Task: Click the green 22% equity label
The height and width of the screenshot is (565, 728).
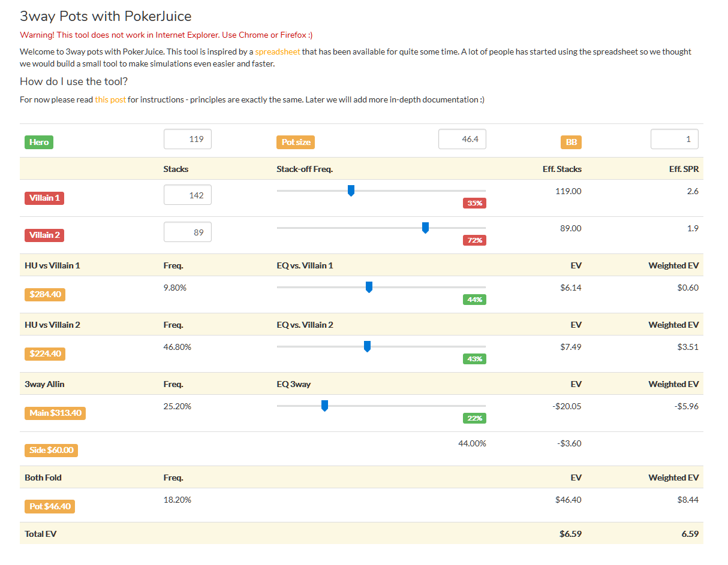Action: 474,418
